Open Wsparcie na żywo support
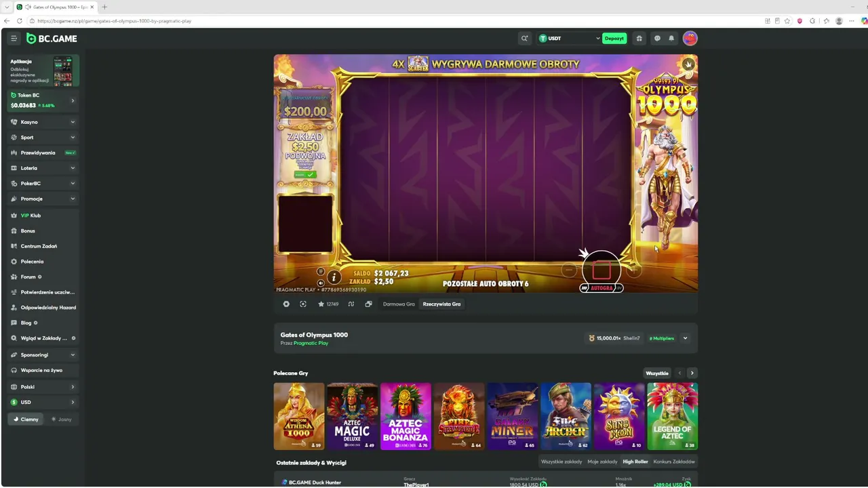868x488 pixels. tap(43, 370)
